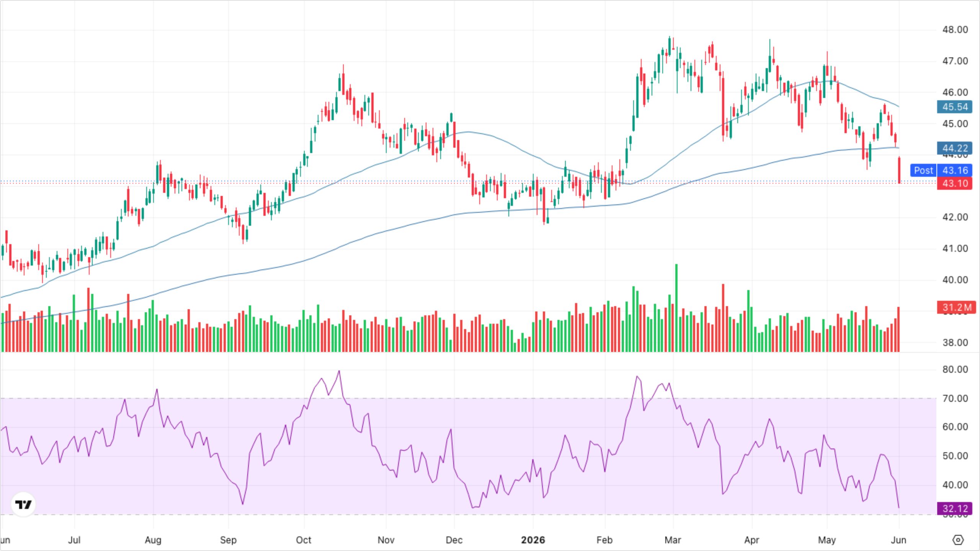The image size is (980, 551).
Task: Select the latest red candle near Jun
Action: tap(899, 170)
